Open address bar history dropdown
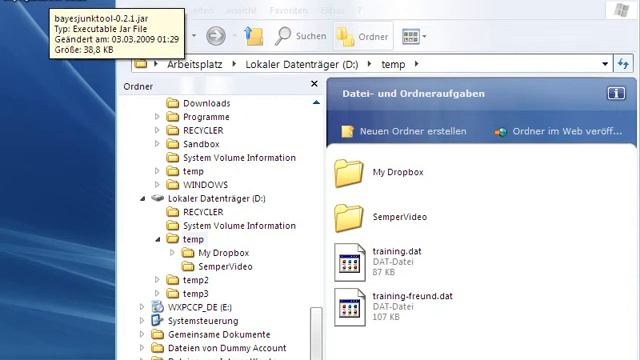The height and width of the screenshot is (360, 640). [x=605, y=64]
